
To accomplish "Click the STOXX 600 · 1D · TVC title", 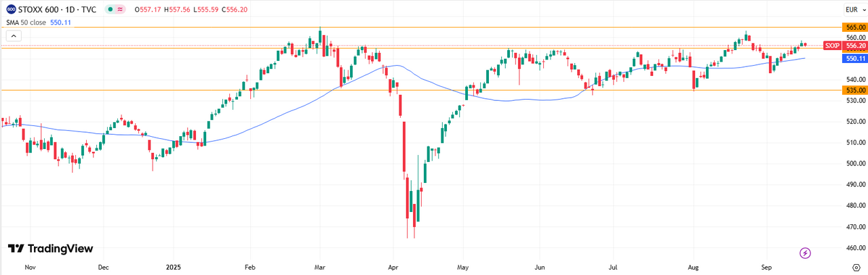I will pos(57,9).
